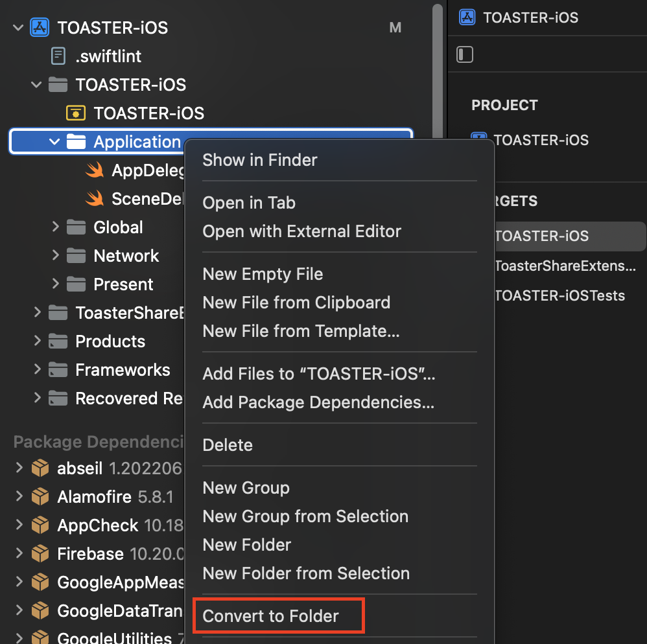This screenshot has height=644, width=647.
Task: Select the ToasterShareExtens… target
Action: [565, 266]
